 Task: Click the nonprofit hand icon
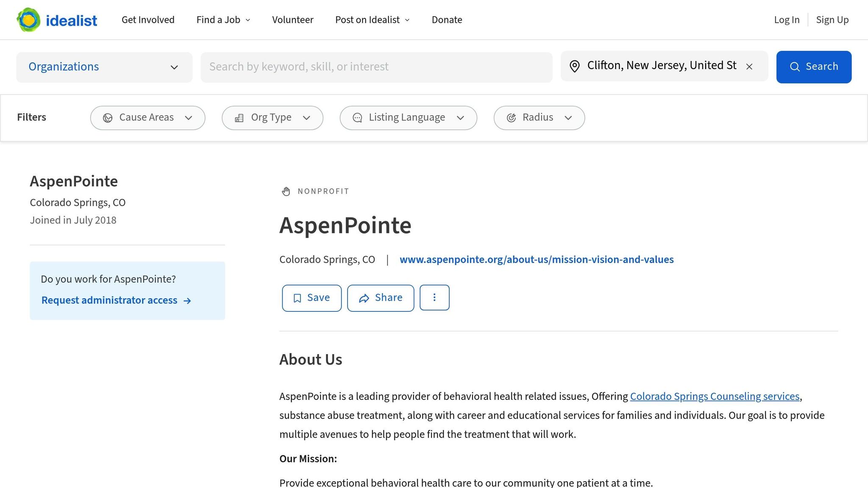pos(286,191)
